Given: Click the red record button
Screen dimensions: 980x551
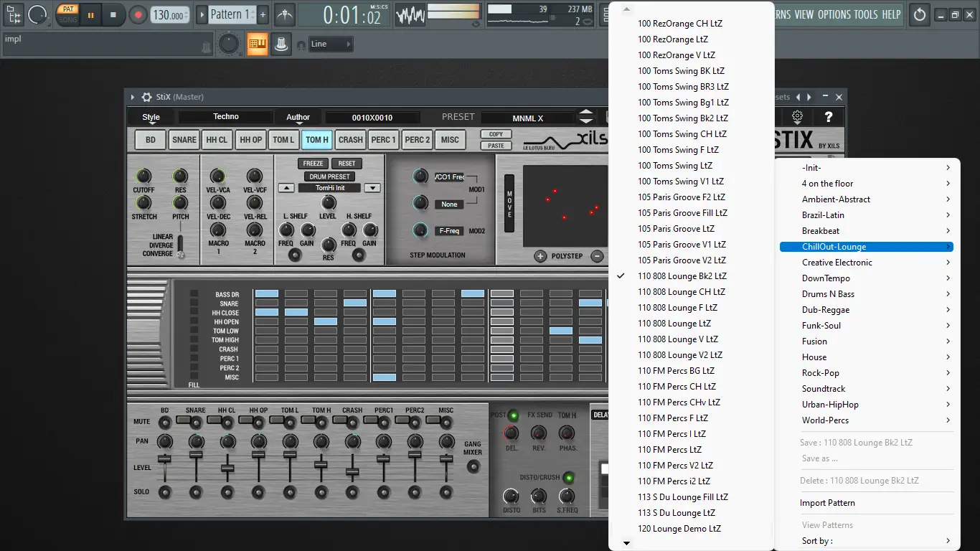Looking at the screenshot, I should pos(138,14).
